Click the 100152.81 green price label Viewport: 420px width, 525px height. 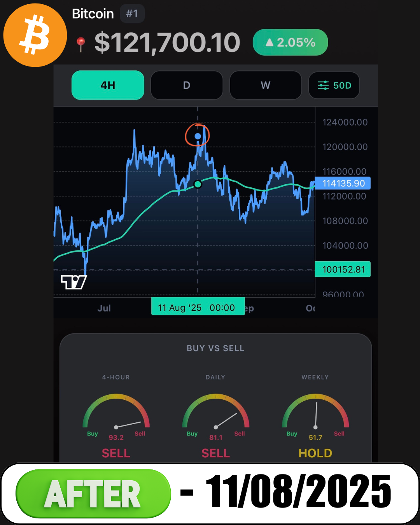point(342,269)
